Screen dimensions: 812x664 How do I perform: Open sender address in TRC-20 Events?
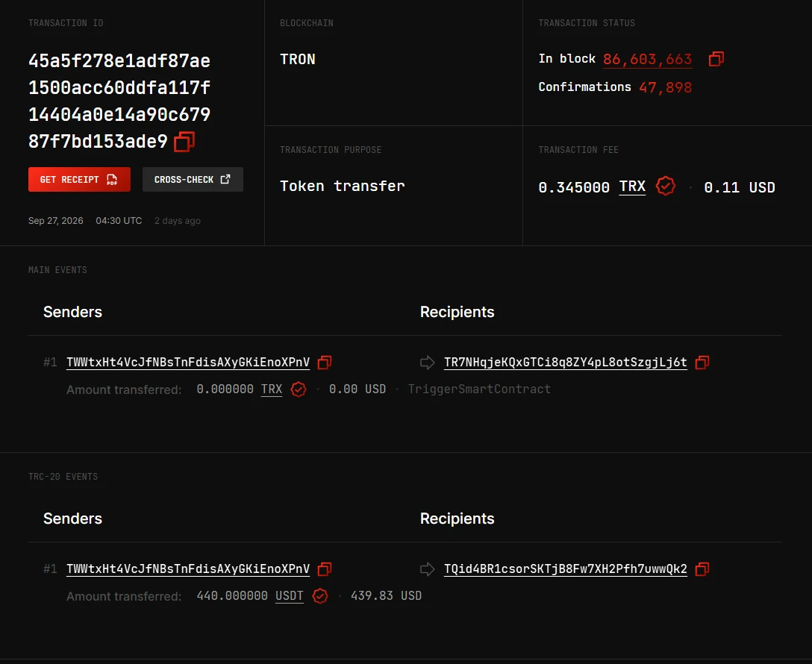coord(188,569)
